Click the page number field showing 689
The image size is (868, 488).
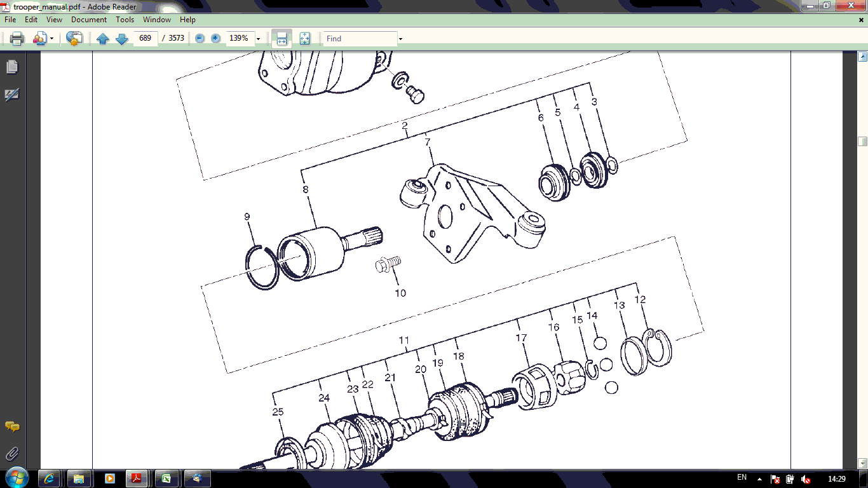coord(146,39)
